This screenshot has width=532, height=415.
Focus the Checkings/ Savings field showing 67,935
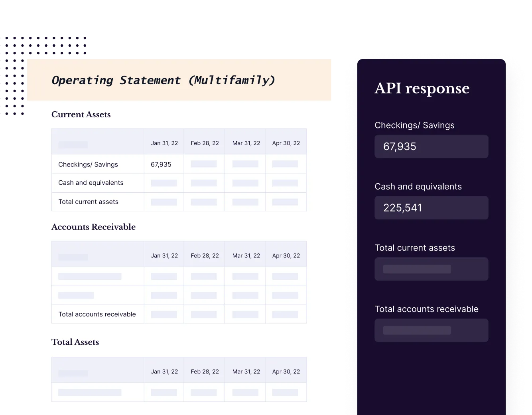tap(431, 146)
